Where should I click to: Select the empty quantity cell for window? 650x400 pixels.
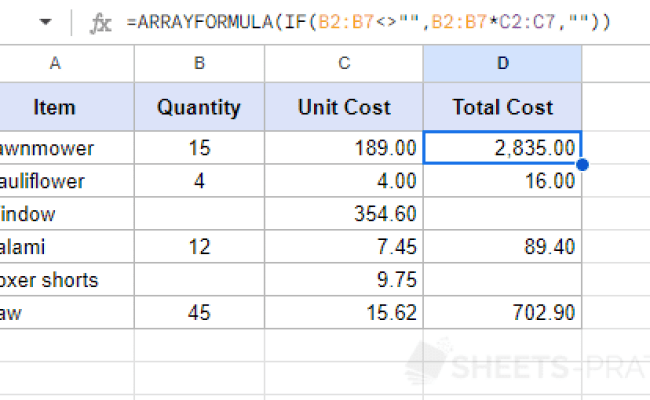[x=199, y=214]
